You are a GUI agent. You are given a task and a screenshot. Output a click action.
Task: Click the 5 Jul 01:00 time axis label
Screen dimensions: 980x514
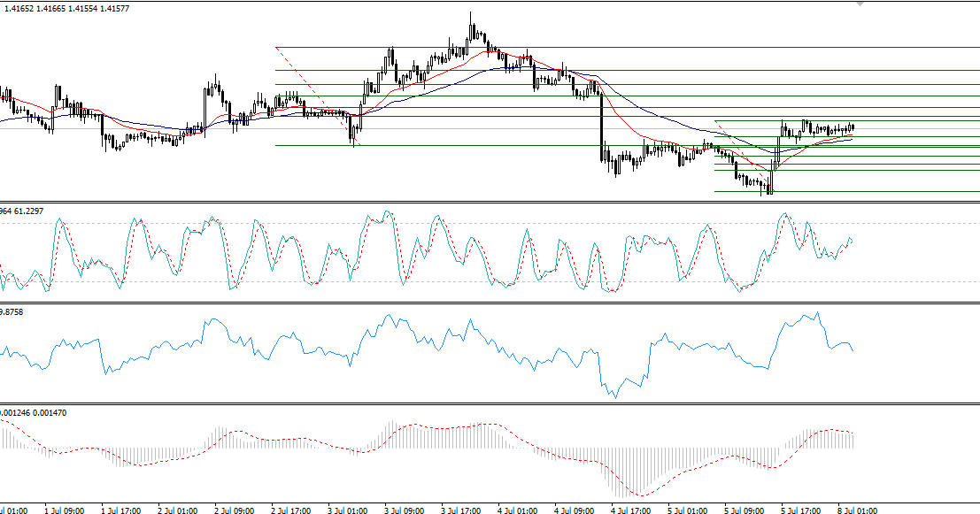pos(688,510)
